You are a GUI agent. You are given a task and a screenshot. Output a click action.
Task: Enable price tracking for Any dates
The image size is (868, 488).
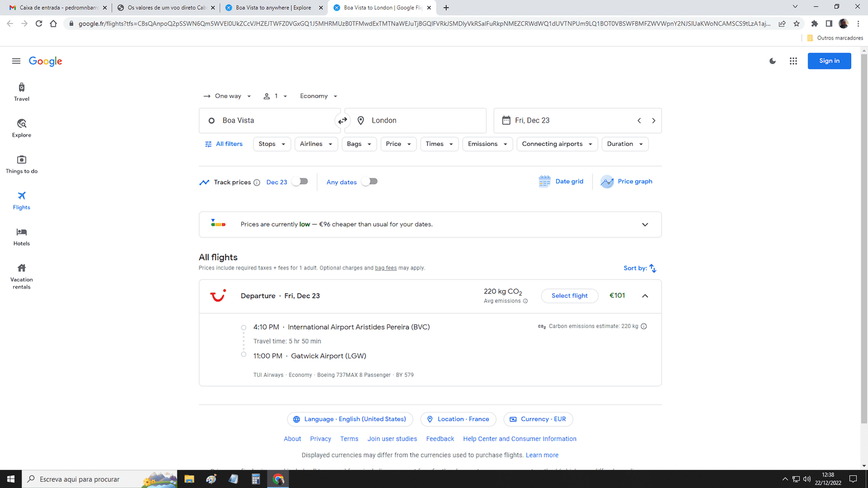coord(369,182)
